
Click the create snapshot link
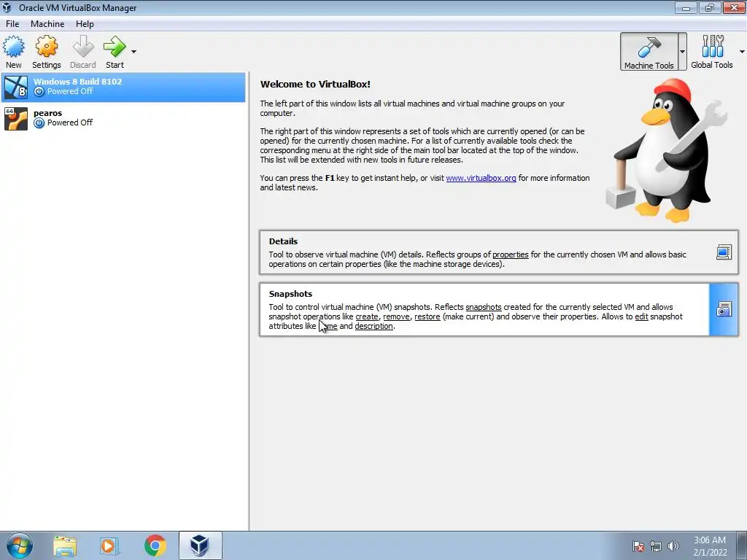coord(367,316)
